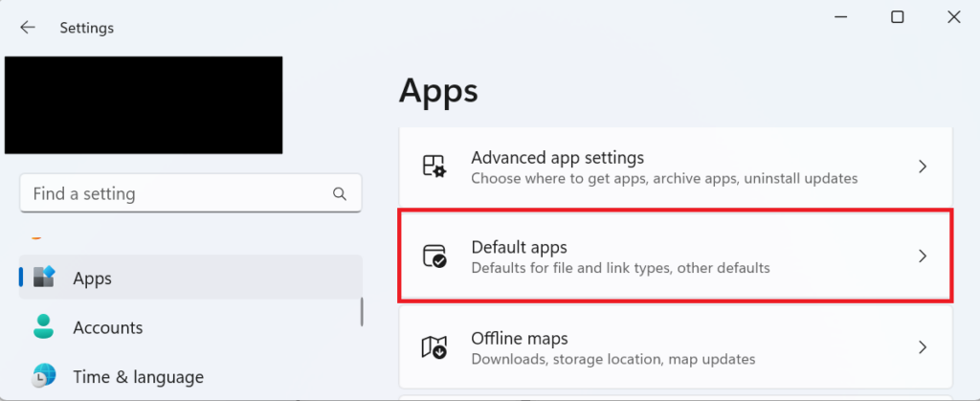Image resolution: width=980 pixels, height=401 pixels.
Task: Click 'Choose where to get apps' description
Action: pos(664,179)
